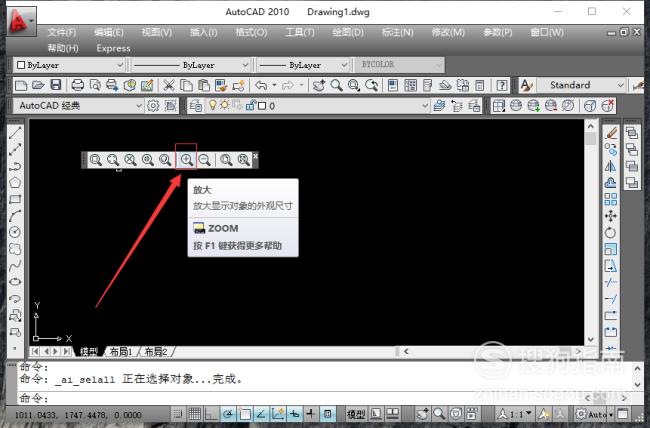Click the coordinates readout in status bar
This screenshot has height=428, width=650.
(78, 415)
